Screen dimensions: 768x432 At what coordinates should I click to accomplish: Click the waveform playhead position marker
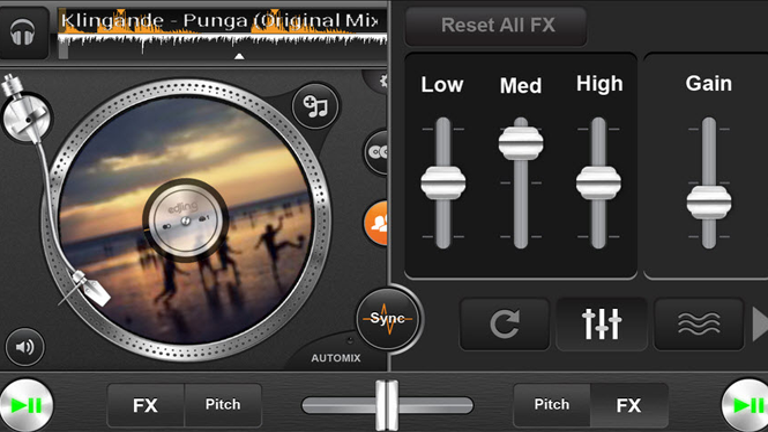pos(239,56)
